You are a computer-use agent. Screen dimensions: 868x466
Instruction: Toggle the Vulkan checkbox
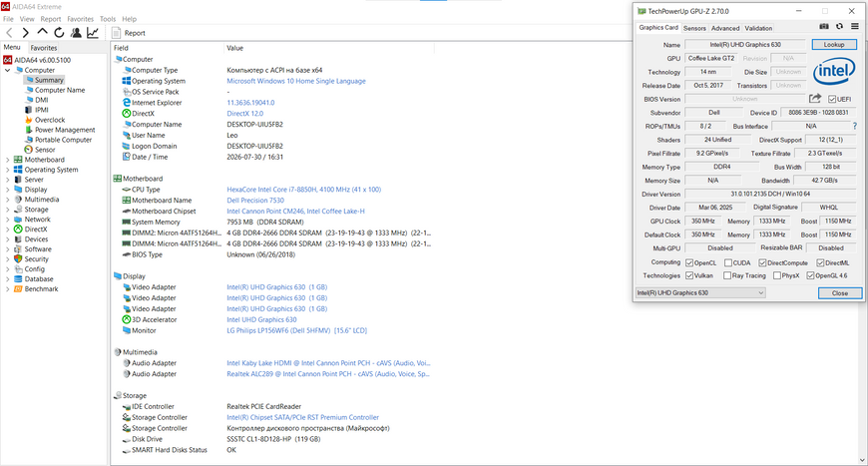tap(689, 275)
